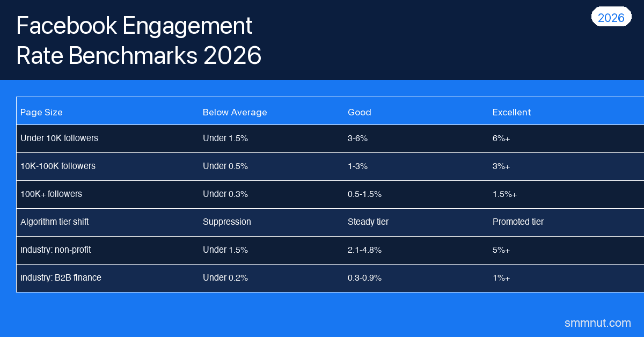644x337 pixels.
Task: Select the Under 0.3% cell
Action: pyautogui.click(x=225, y=194)
